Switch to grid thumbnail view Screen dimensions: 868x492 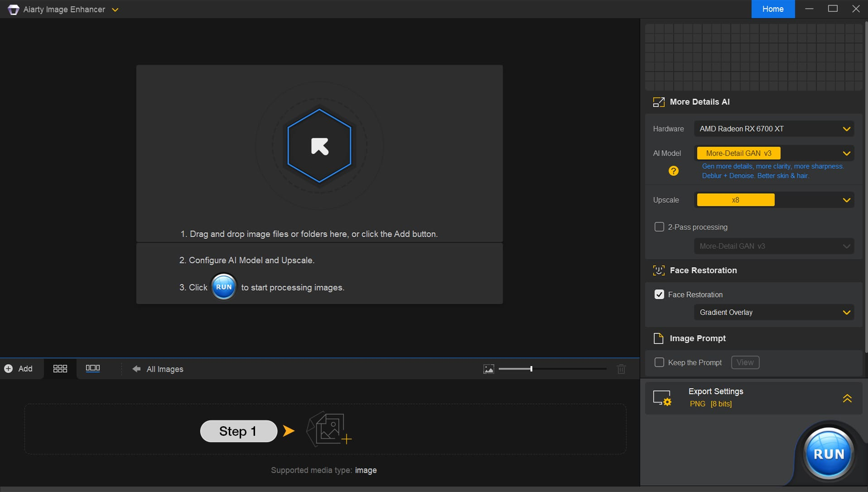(x=59, y=369)
